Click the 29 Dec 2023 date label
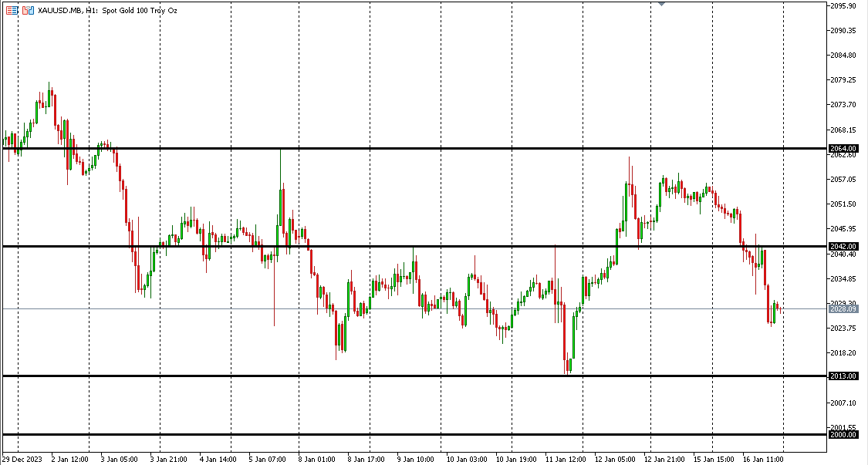 22,459
